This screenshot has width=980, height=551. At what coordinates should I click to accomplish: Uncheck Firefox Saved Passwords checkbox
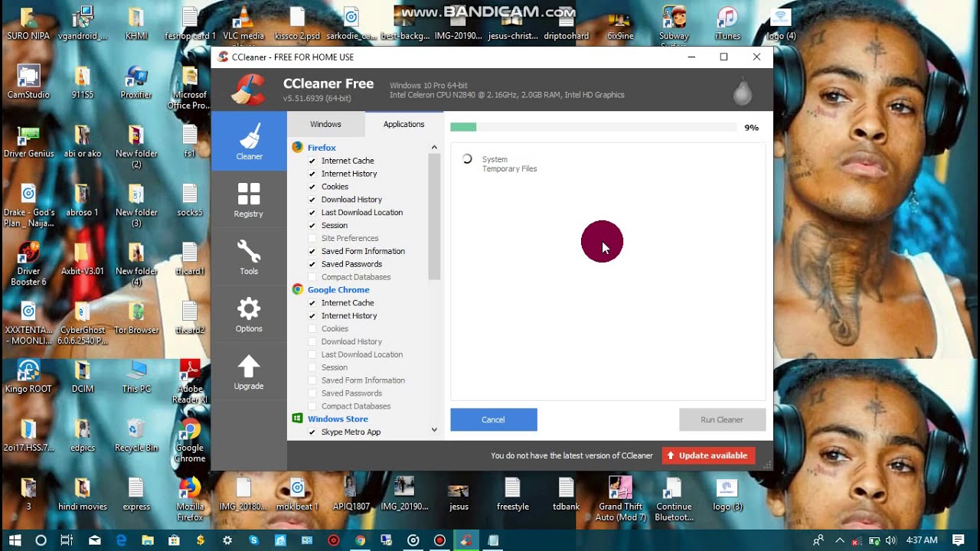click(312, 264)
